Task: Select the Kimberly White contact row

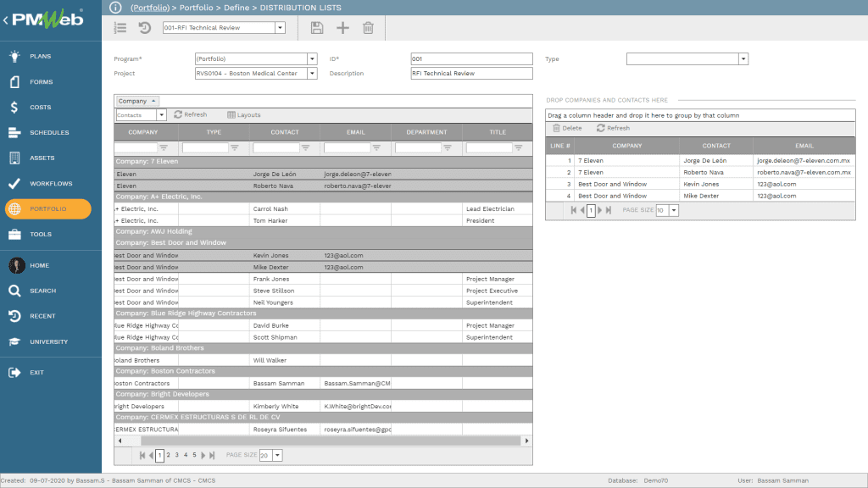Action: tap(323, 406)
